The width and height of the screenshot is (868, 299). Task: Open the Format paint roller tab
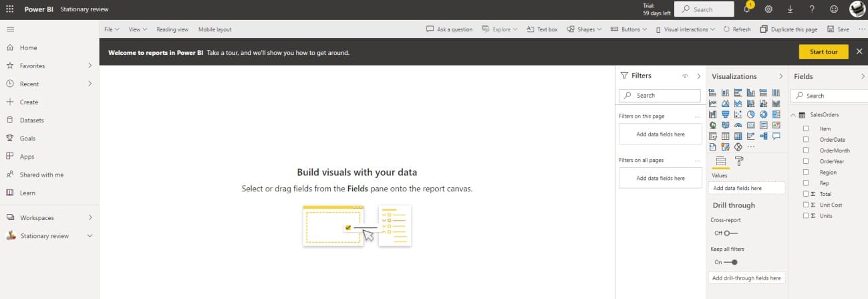point(739,161)
